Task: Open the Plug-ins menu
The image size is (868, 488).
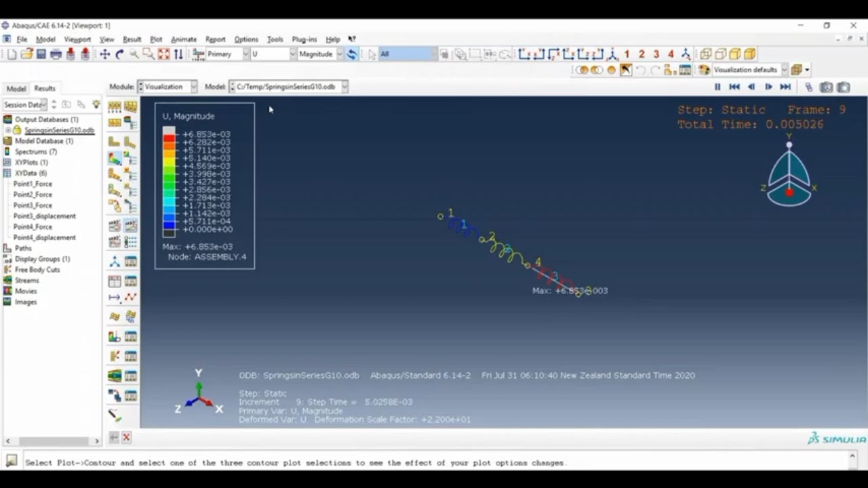Action: pos(304,39)
